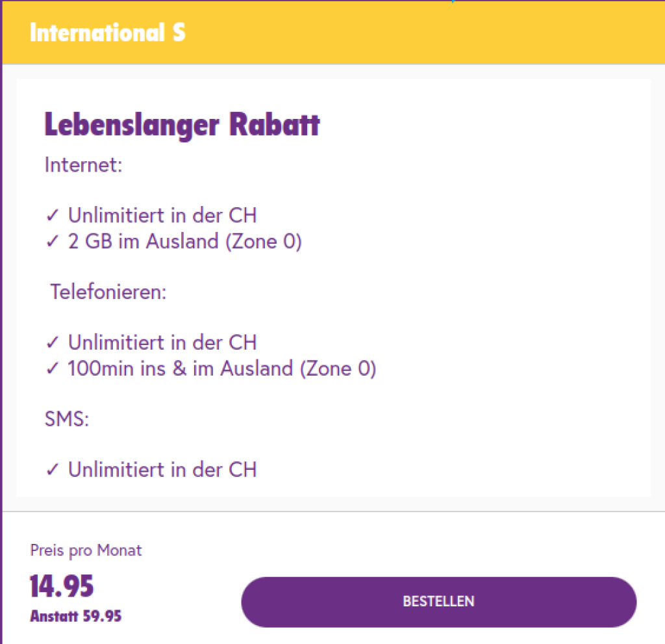665x644 pixels.
Task: Click the yellow header bar background
Action: click(422, 33)
